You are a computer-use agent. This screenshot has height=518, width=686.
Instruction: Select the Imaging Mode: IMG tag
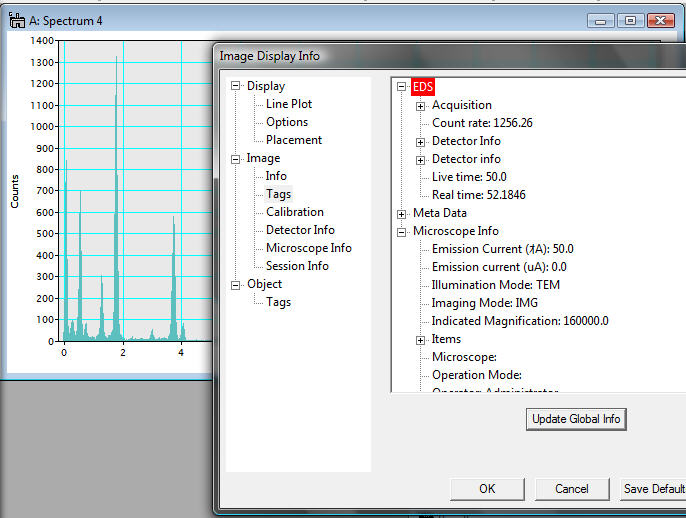click(485, 303)
